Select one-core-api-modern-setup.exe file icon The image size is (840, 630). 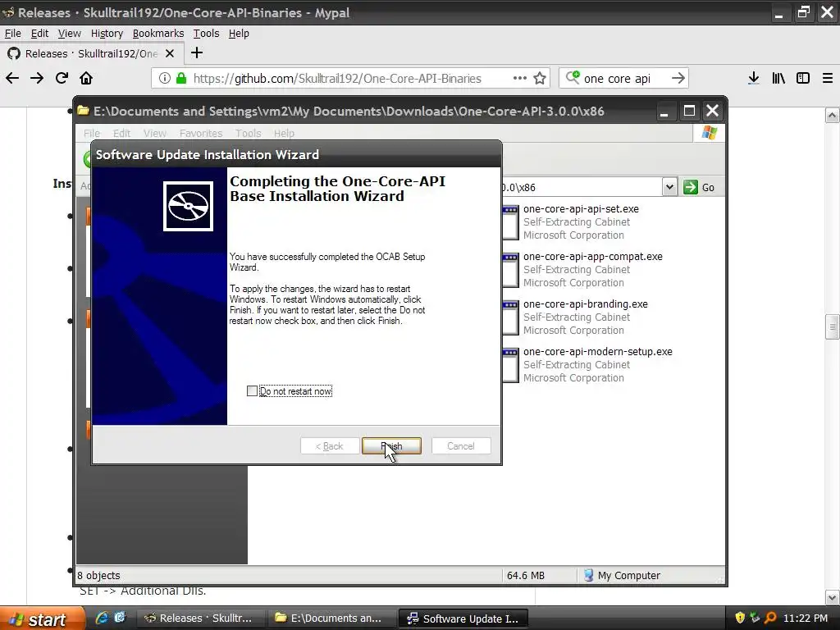(x=510, y=365)
